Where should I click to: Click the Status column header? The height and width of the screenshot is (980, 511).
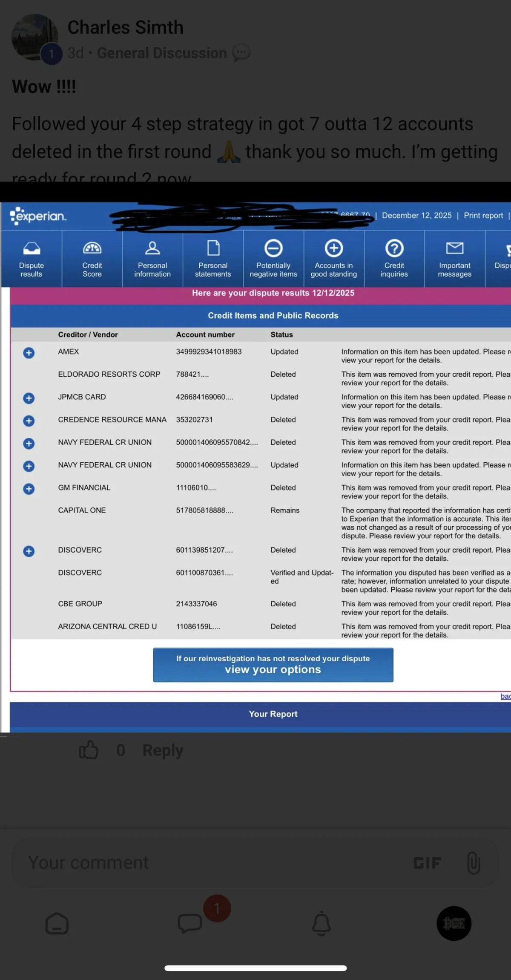click(281, 334)
